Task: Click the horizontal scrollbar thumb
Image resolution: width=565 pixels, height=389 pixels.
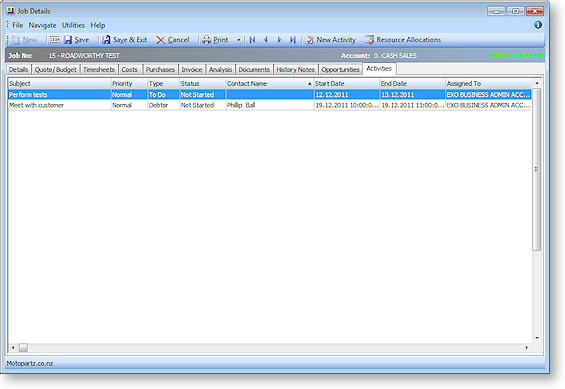Action: coord(23,348)
